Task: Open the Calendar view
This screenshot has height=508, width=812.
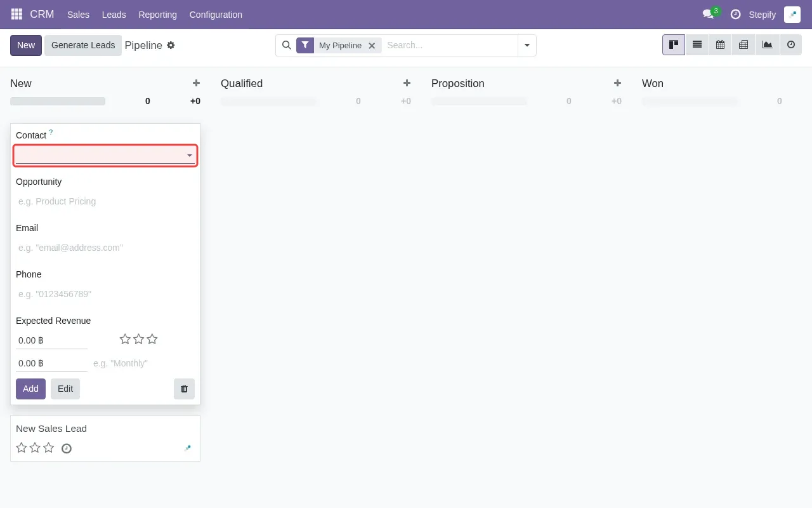Action: [x=720, y=44]
